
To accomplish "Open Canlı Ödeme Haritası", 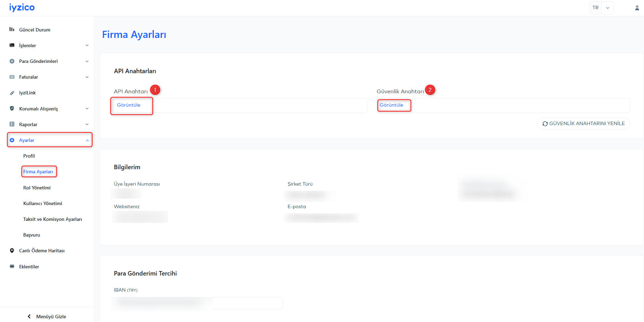I will click(x=42, y=251).
